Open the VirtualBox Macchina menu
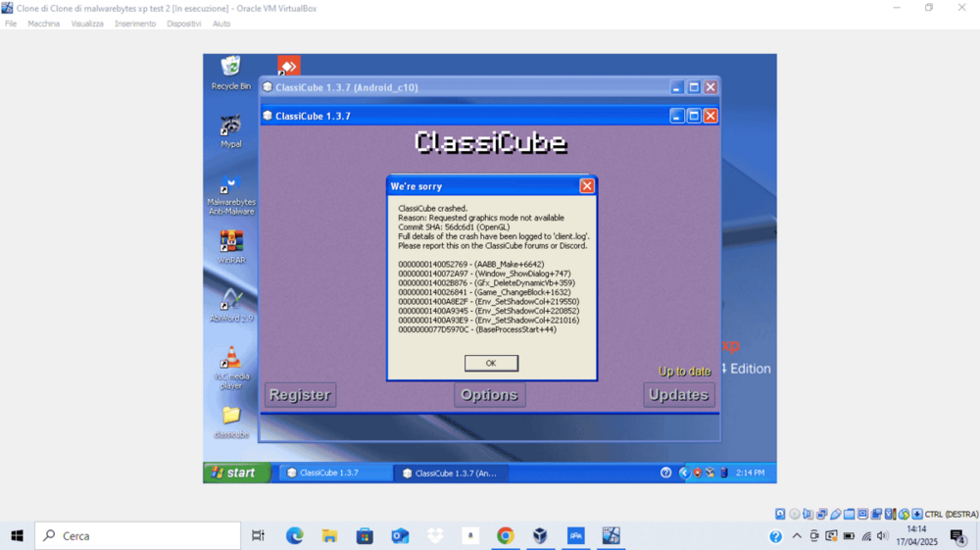980x550 pixels. (44, 24)
